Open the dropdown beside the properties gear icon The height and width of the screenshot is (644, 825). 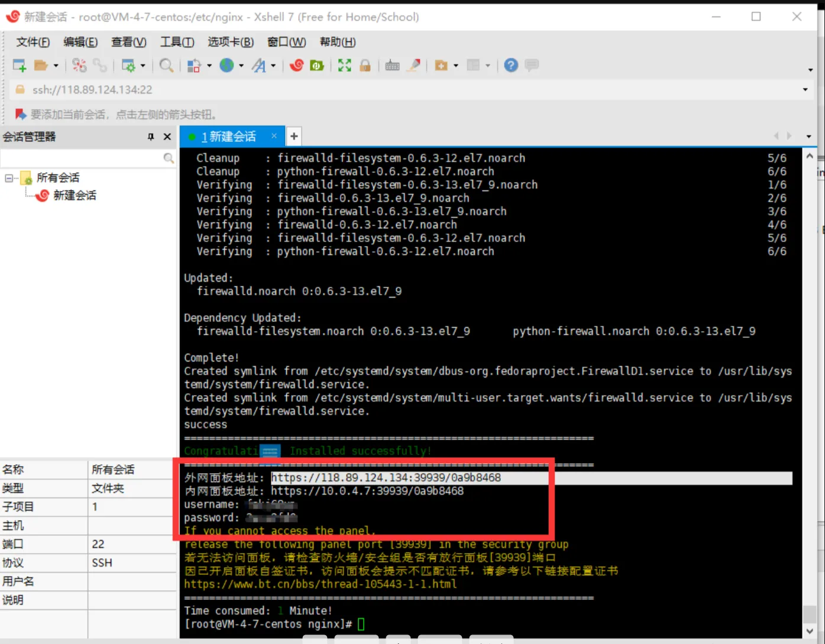(x=143, y=66)
